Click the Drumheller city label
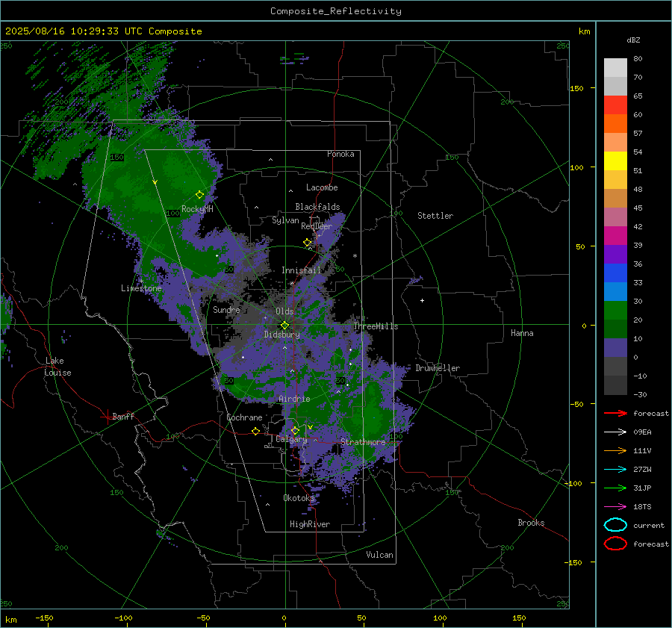The height and width of the screenshot is (628, 672). 438,368
